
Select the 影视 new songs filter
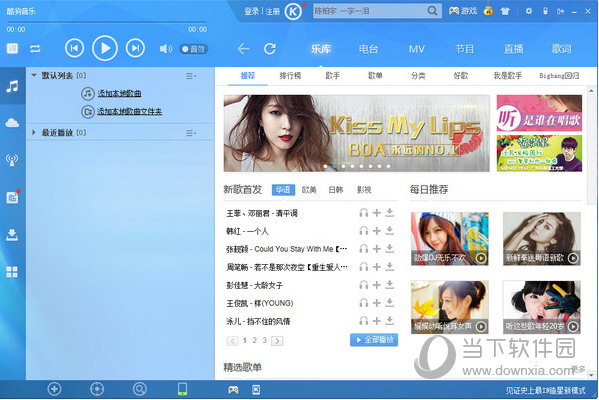[x=364, y=189]
